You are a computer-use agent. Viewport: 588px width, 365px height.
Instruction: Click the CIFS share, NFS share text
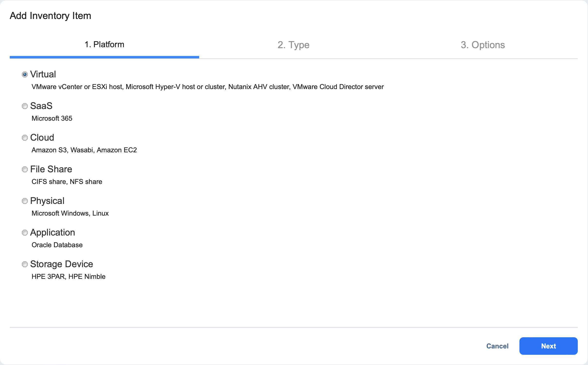pos(67,182)
